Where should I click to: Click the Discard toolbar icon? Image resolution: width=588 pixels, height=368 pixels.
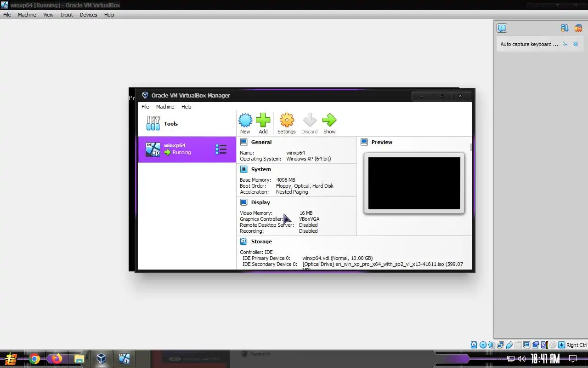(310, 121)
